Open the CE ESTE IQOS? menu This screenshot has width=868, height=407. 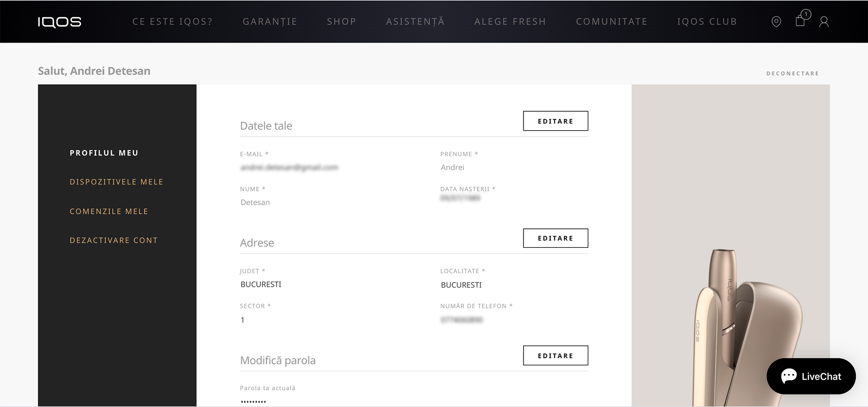[172, 22]
